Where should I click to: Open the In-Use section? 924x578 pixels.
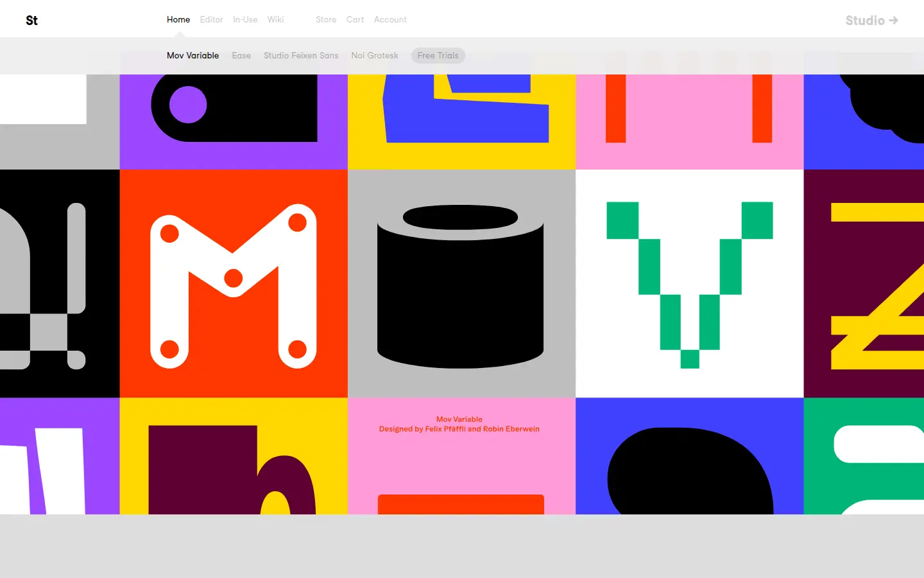coord(245,20)
